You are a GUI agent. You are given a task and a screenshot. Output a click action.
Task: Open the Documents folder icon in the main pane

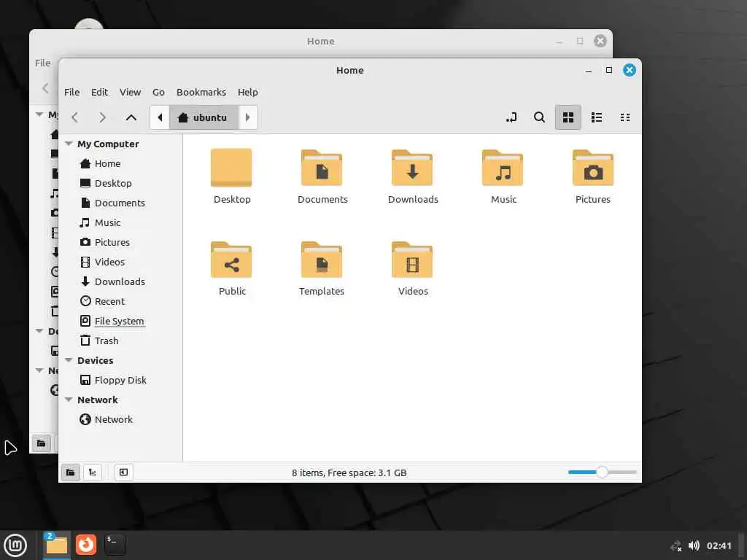[322, 168]
